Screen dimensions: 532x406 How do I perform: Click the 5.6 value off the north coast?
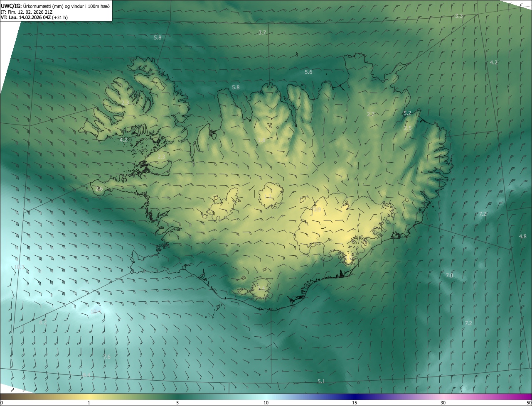(x=308, y=72)
